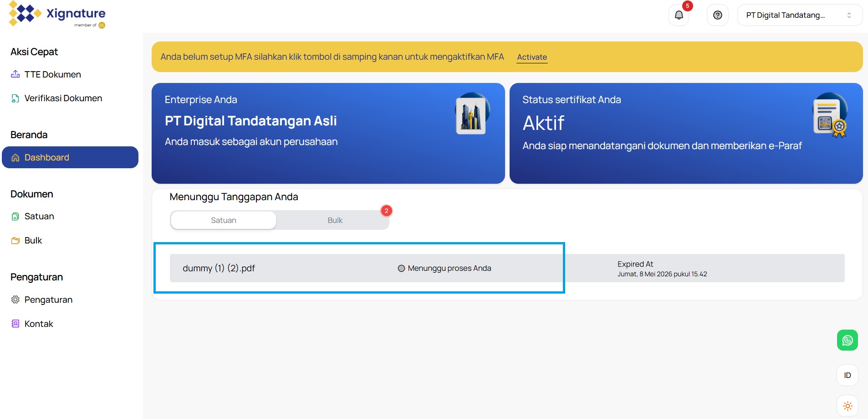Open Bulk under Dokumen sidebar
868x419 pixels.
[x=33, y=240]
